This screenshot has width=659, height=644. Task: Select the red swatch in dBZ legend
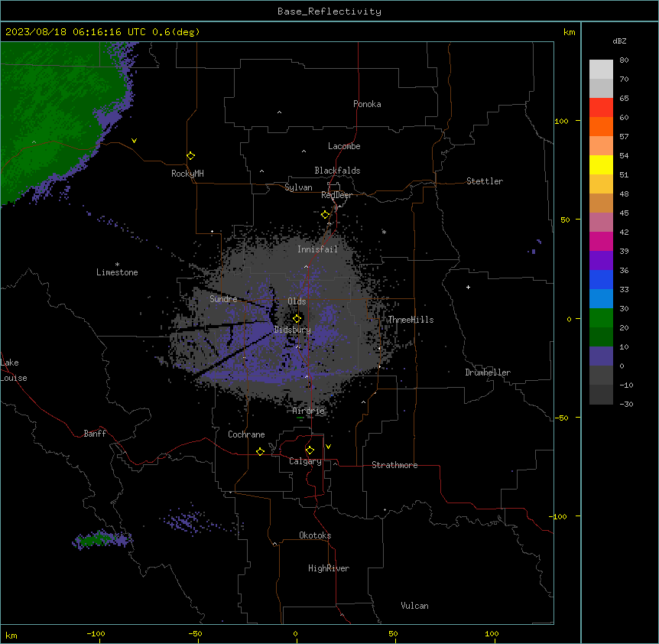(x=601, y=108)
